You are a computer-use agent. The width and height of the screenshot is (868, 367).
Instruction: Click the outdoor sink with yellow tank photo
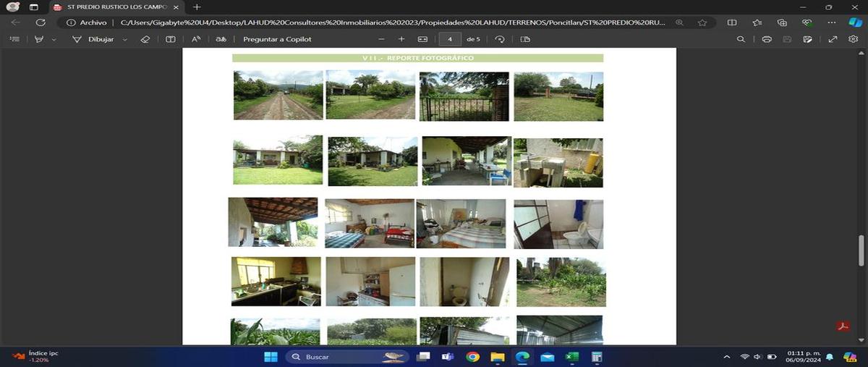click(x=558, y=163)
